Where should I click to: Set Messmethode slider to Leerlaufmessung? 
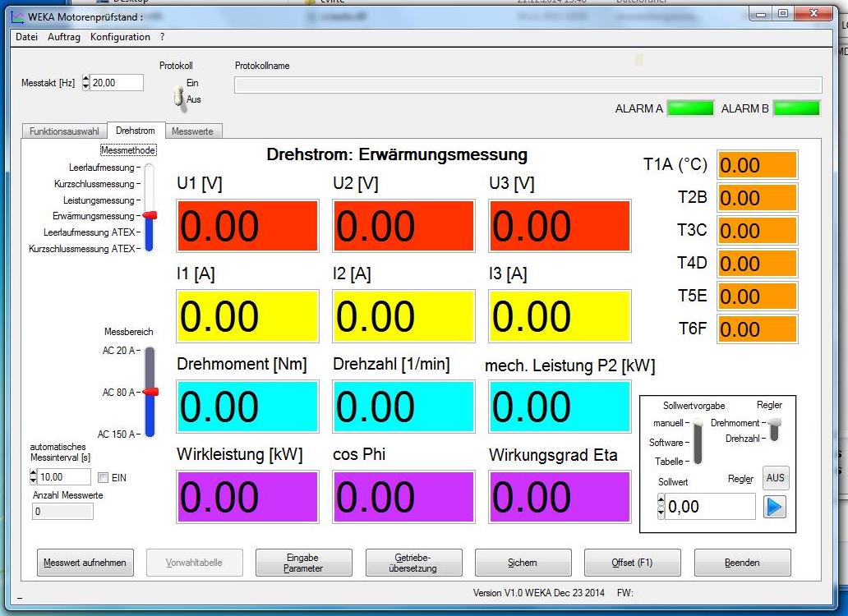[150, 168]
